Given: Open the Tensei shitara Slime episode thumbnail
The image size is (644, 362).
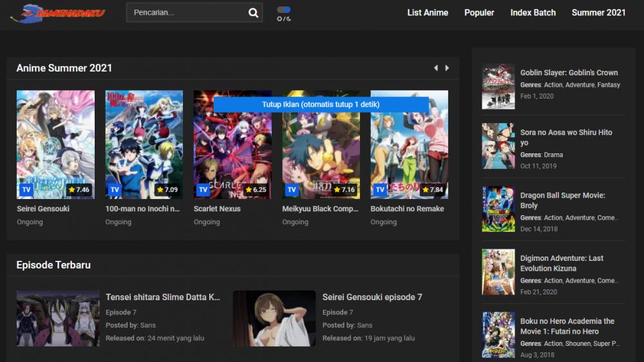Looking at the screenshot, I should click(x=58, y=318).
